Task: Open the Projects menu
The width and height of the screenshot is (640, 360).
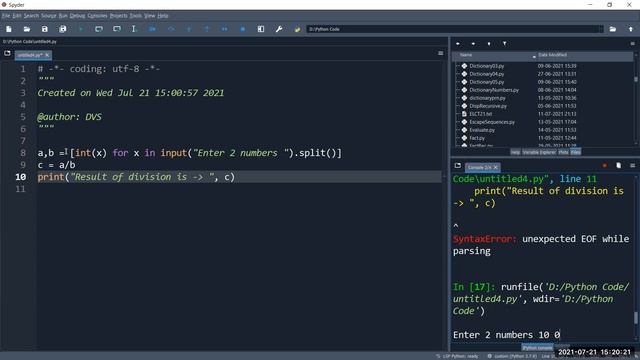Action: [119, 16]
